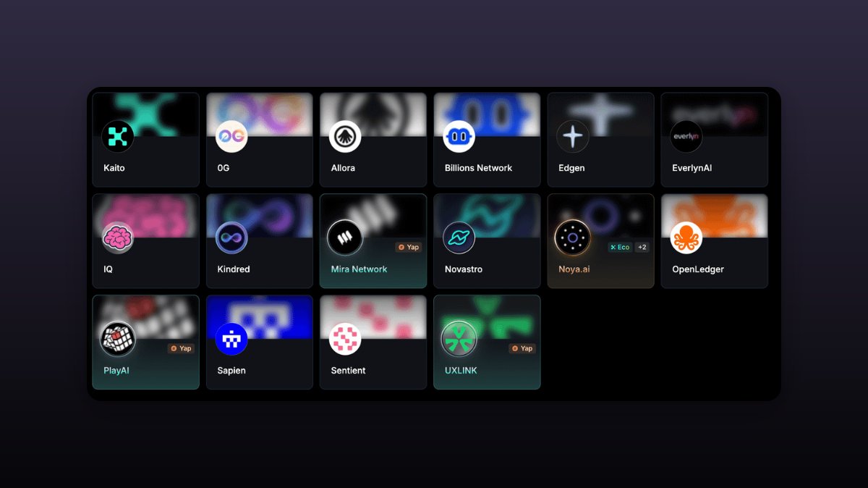Click the Billions Network robot icon

click(x=459, y=136)
